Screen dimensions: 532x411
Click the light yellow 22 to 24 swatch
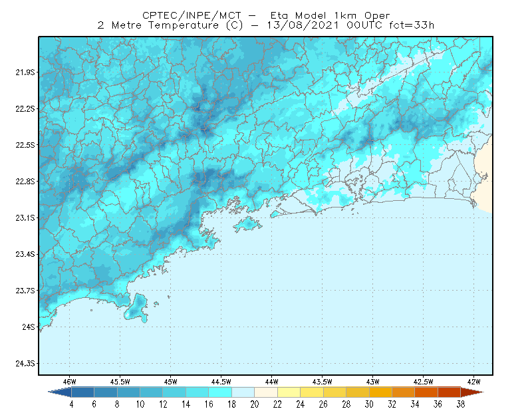pos(289,392)
